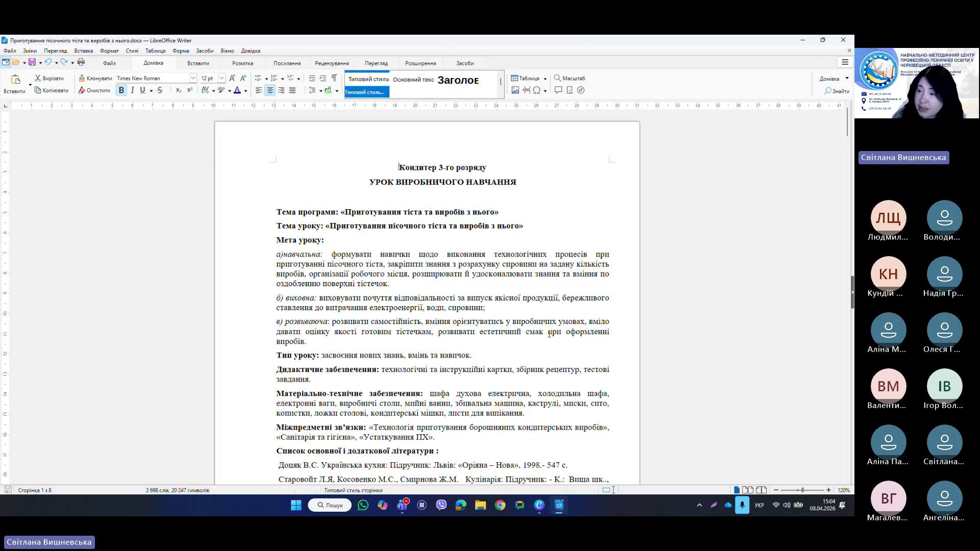Open the font name dropdown
The image size is (980, 551).
click(193, 78)
